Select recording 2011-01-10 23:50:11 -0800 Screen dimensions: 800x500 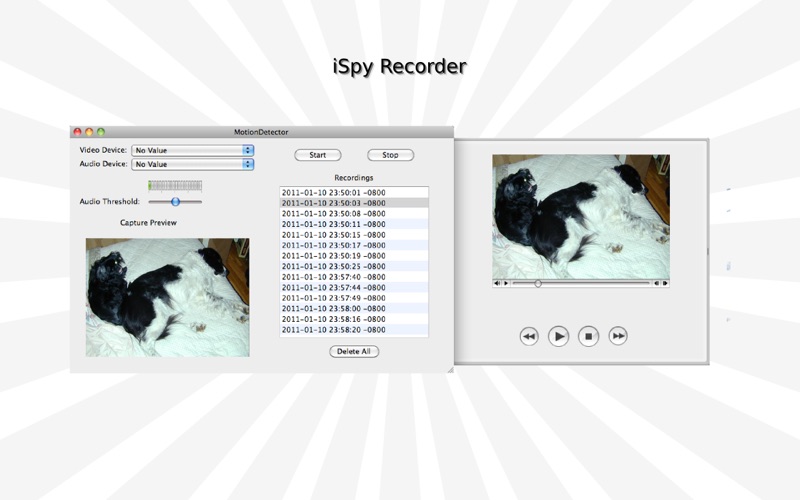354,224
